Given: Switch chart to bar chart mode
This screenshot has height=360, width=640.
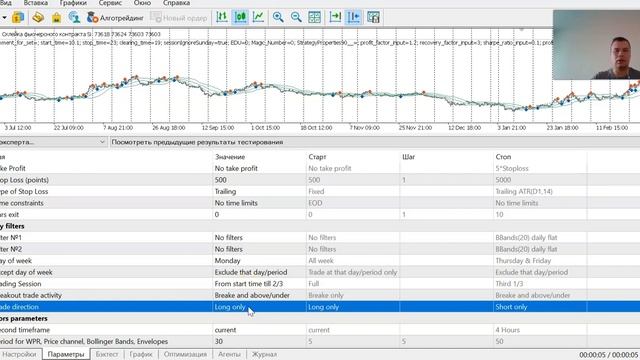Looking at the screenshot, I should pyautogui.click(x=222, y=17).
